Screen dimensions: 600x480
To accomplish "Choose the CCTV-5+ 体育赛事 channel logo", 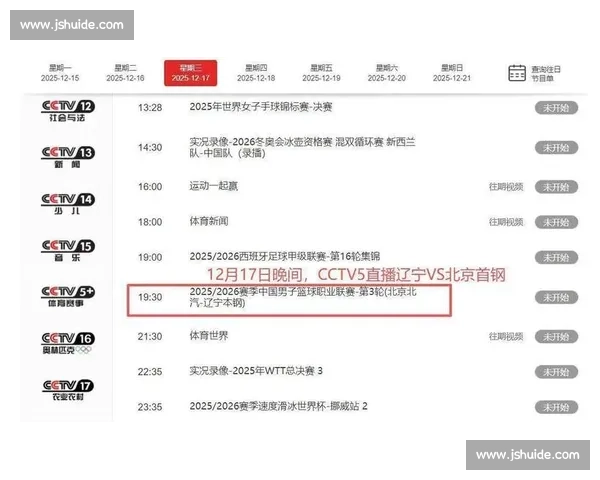I will tap(68, 297).
